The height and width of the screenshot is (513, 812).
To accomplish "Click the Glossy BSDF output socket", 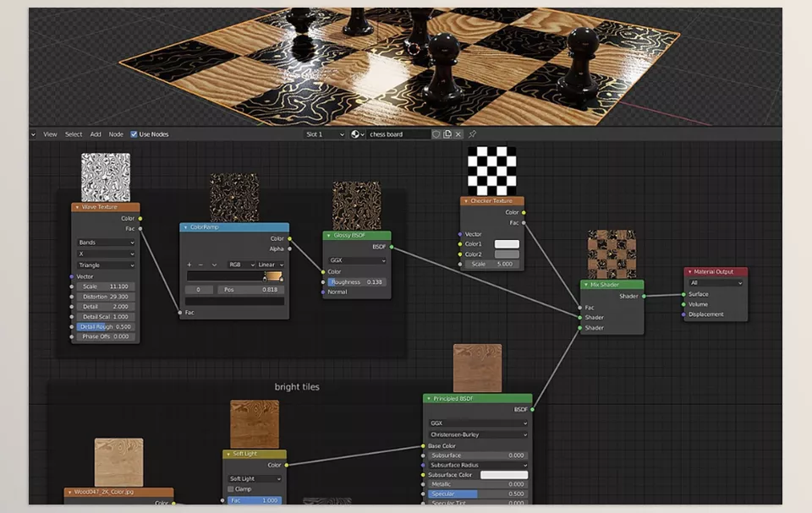I will (392, 247).
